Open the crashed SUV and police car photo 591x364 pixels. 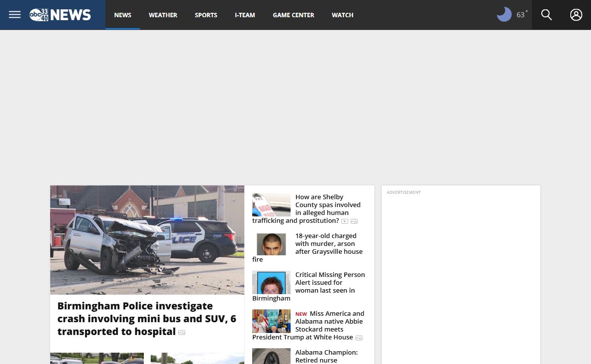pos(147,240)
